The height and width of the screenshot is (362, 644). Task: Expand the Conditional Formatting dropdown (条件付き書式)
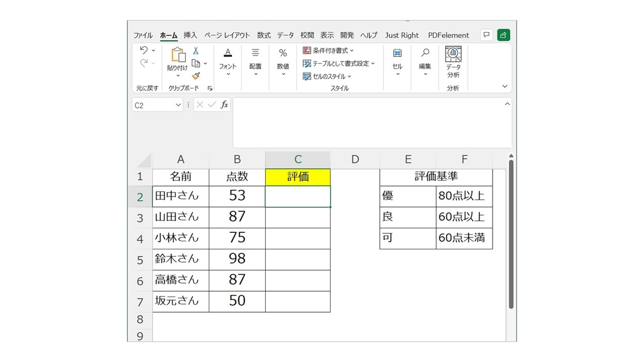328,50
